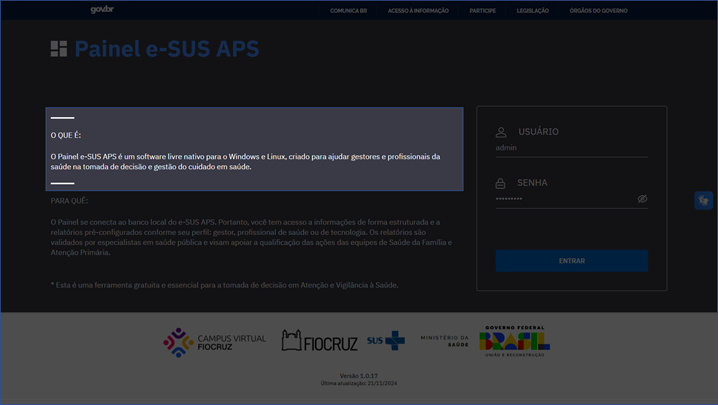Viewport: 718px width, 405px height.
Task: Click the Painel e-SUS APS title
Action: pos(167,49)
